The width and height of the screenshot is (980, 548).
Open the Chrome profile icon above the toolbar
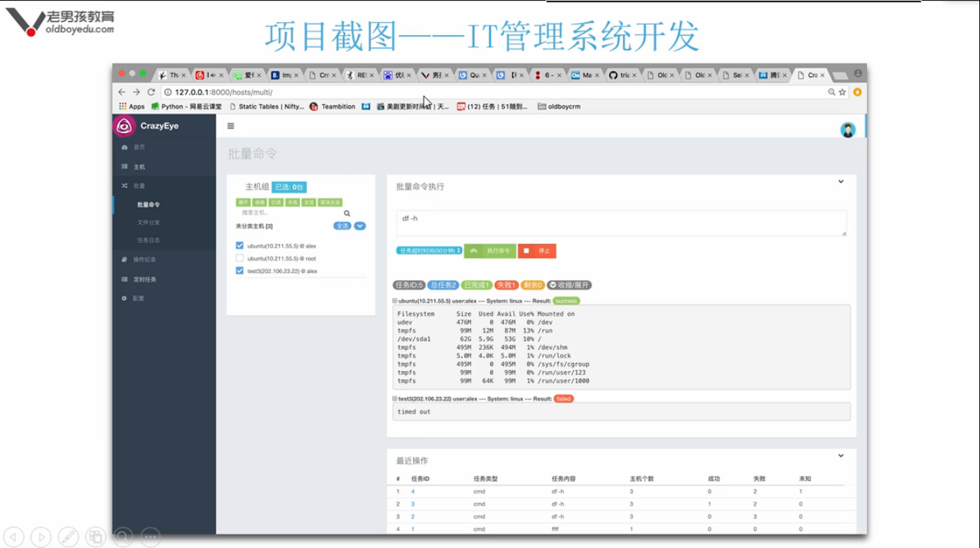[x=858, y=73]
